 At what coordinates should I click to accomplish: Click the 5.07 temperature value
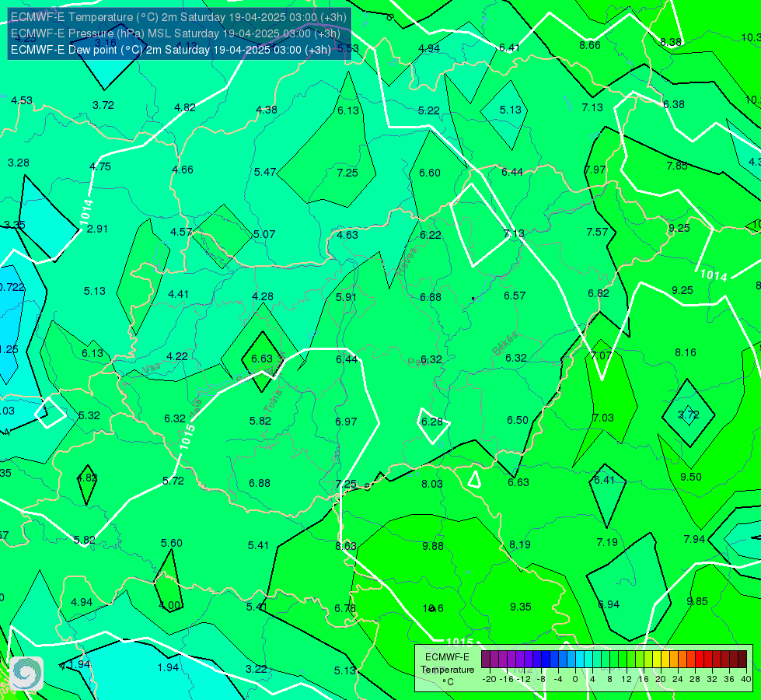(264, 234)
